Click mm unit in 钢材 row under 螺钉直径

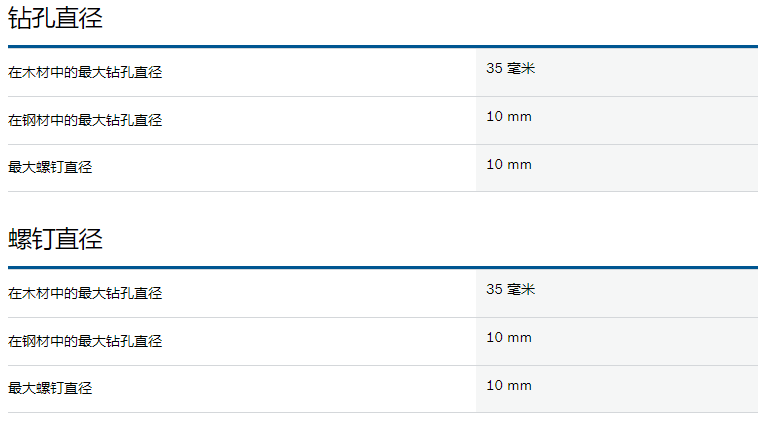pyautogui.click(x=519, y=339)
